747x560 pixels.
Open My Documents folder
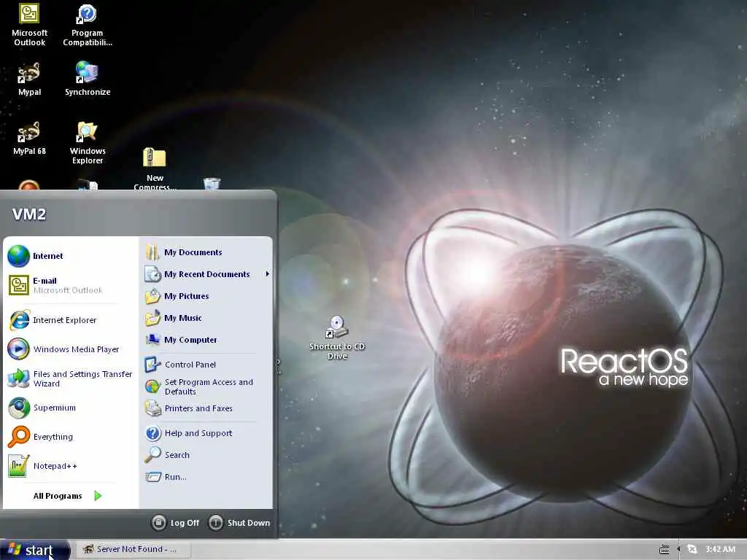pos(206,252)
